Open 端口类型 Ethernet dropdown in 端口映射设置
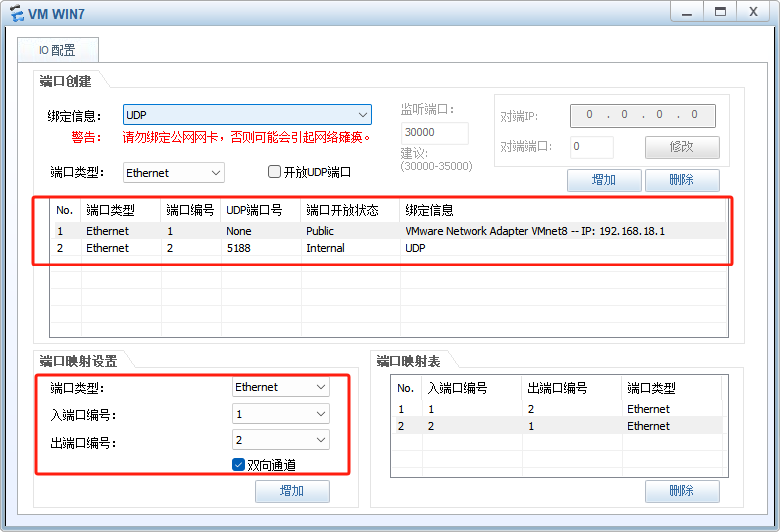The image size is (780, 532). [281, 387]
